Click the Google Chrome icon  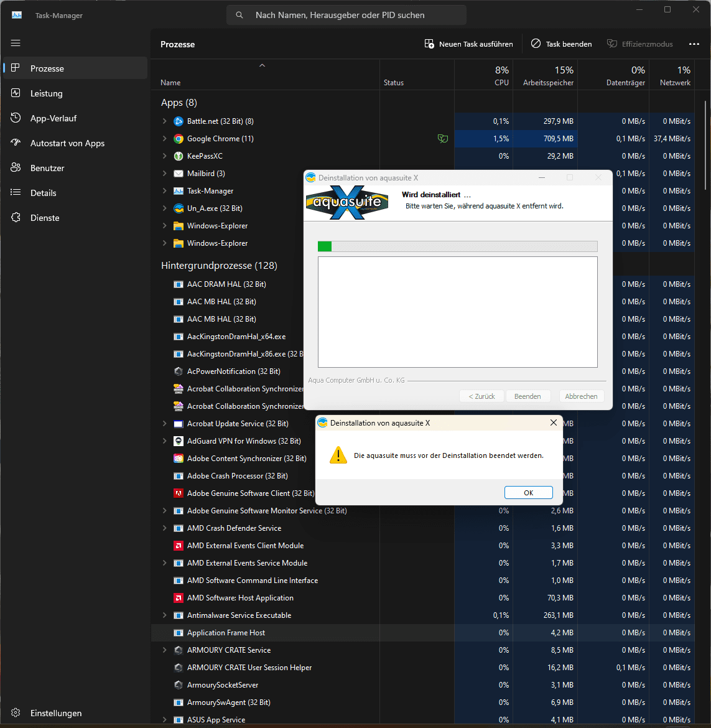pos(178,138)
